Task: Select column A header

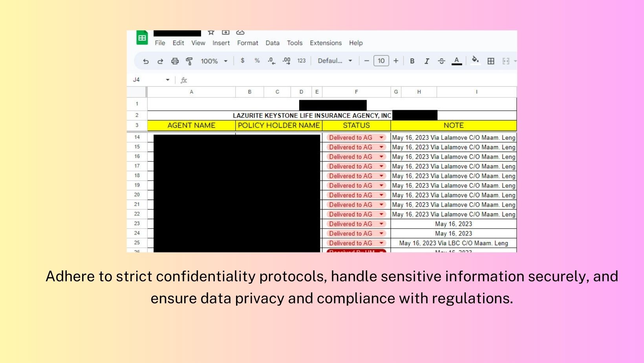Action: (x=191, y=92)
